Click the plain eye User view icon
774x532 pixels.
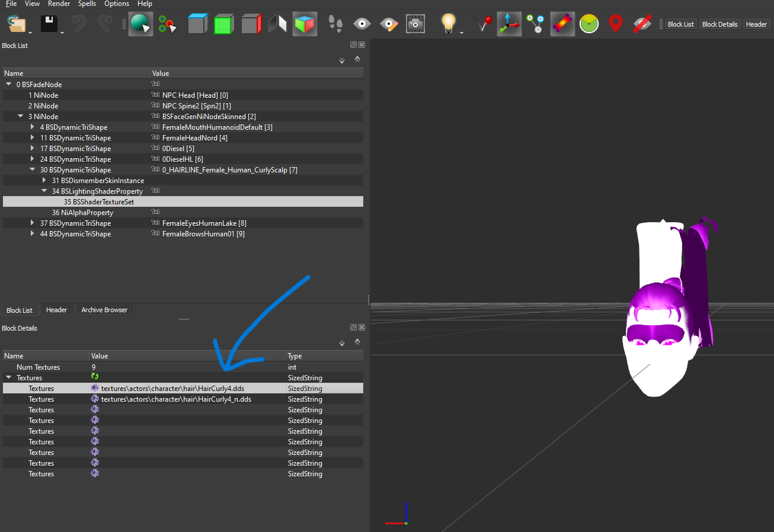click(362, 24)
